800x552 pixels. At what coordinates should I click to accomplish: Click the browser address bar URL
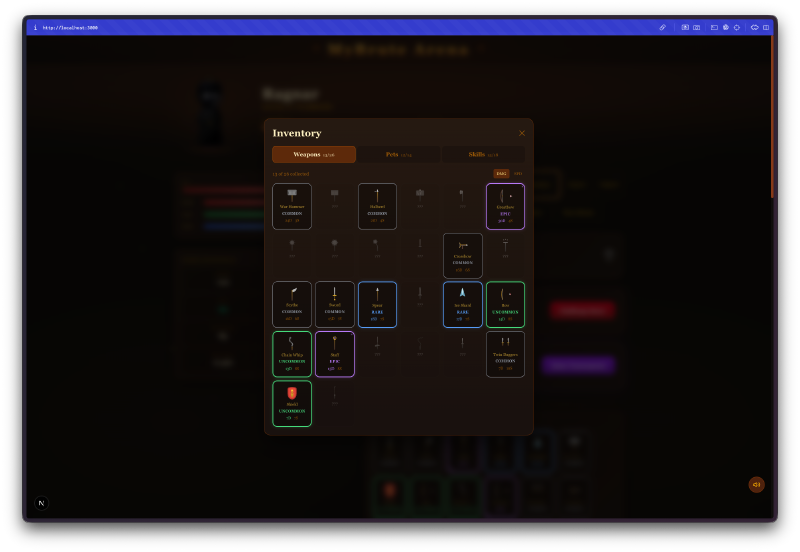point(70,27)
